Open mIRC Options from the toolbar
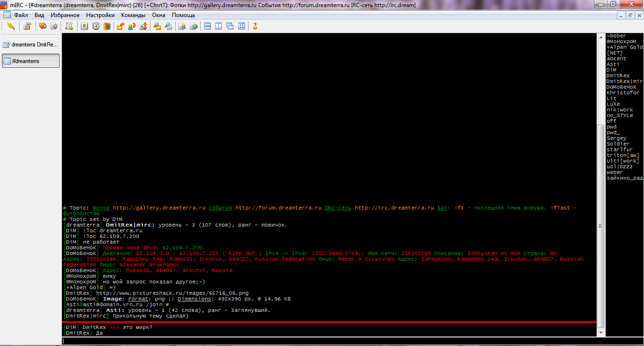 27,26
